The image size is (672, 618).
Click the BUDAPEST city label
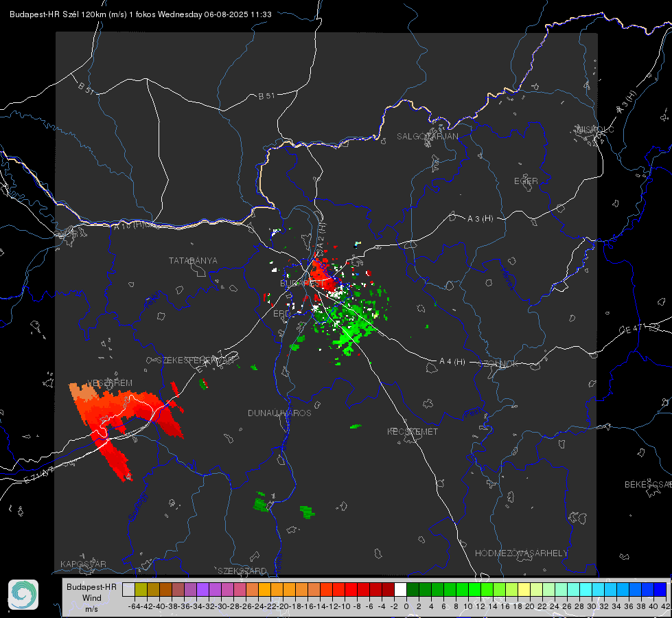(302, 284)
